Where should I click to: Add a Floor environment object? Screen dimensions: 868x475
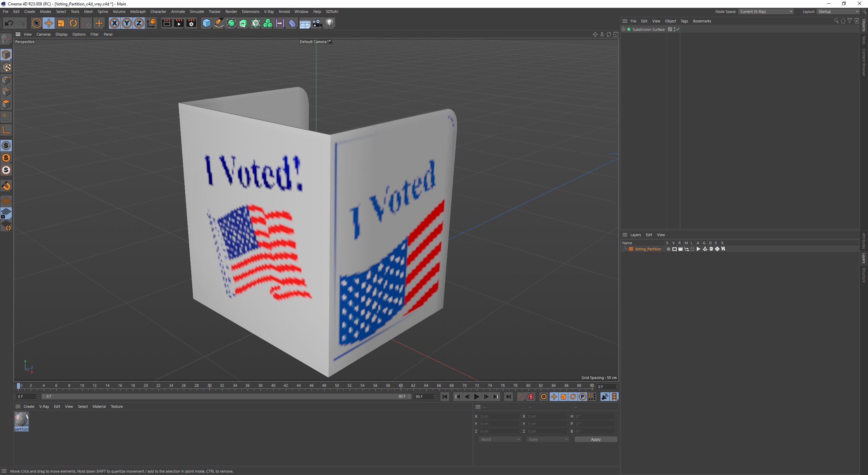(305, 23)
